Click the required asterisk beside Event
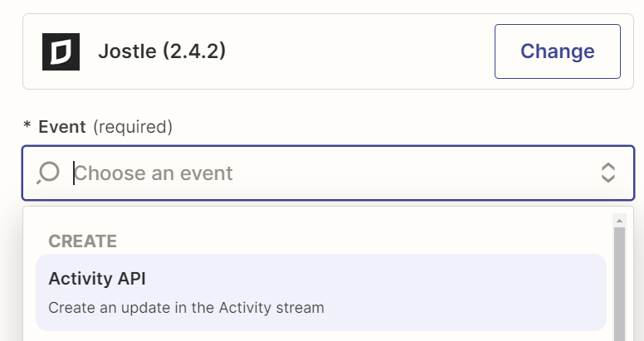 pyautogui.click(x=27, y=124)
